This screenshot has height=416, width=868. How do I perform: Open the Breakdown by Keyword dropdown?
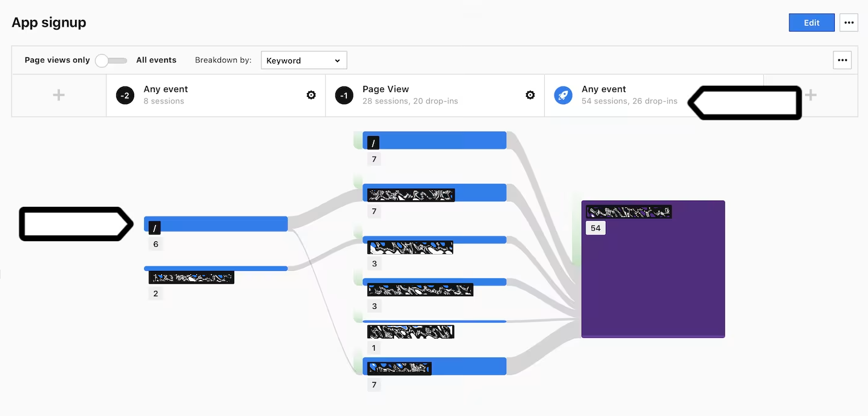coord(304,60)
